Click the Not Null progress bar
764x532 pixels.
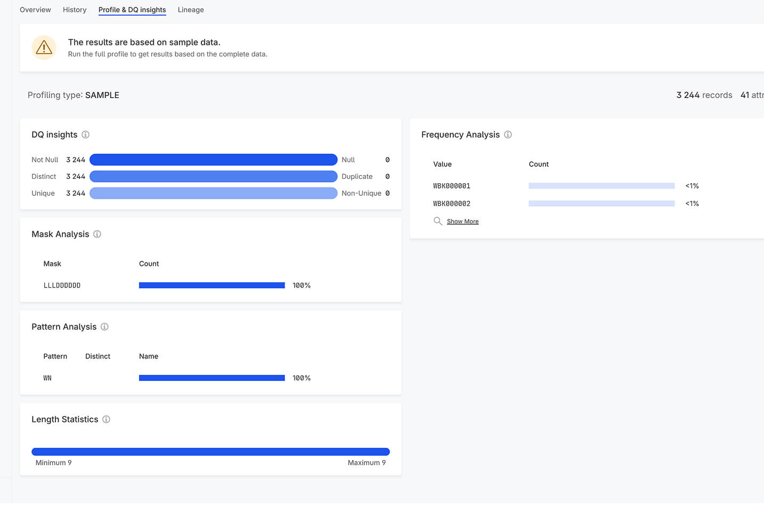tap(213, 160)
